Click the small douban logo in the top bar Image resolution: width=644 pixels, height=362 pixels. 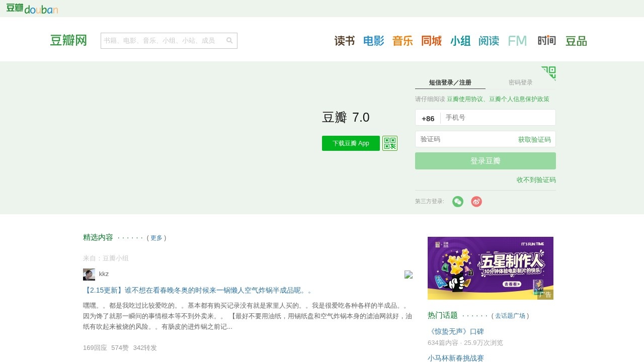[x=32, y=9]
